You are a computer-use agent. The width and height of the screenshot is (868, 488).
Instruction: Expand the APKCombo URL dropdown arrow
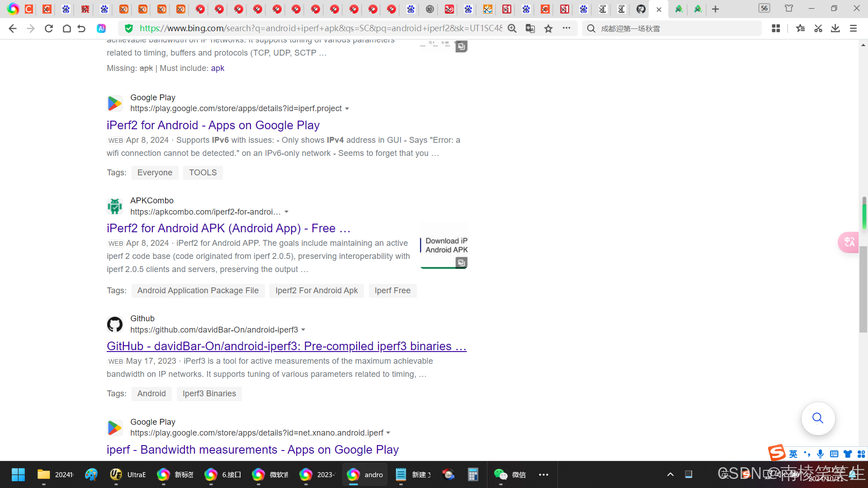(286, 212)
